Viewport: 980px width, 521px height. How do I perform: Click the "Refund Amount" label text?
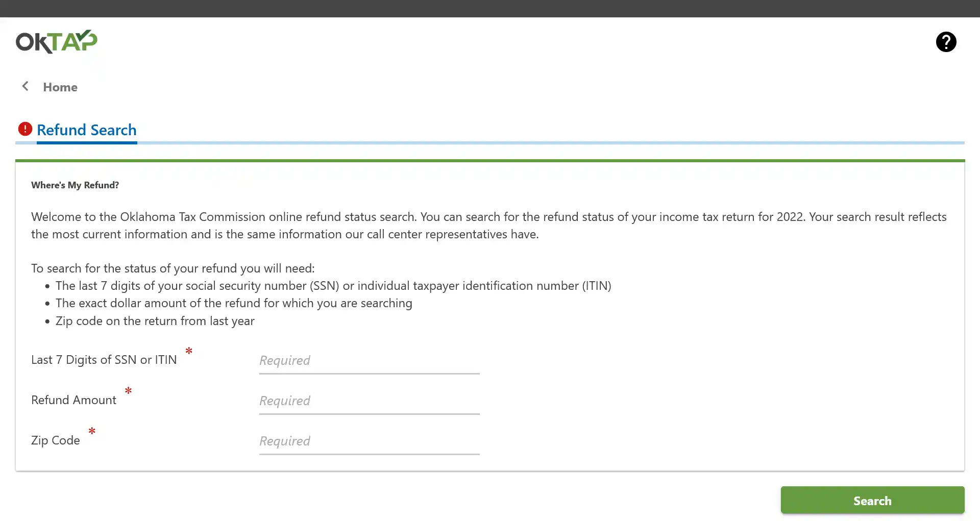(74, 400)
